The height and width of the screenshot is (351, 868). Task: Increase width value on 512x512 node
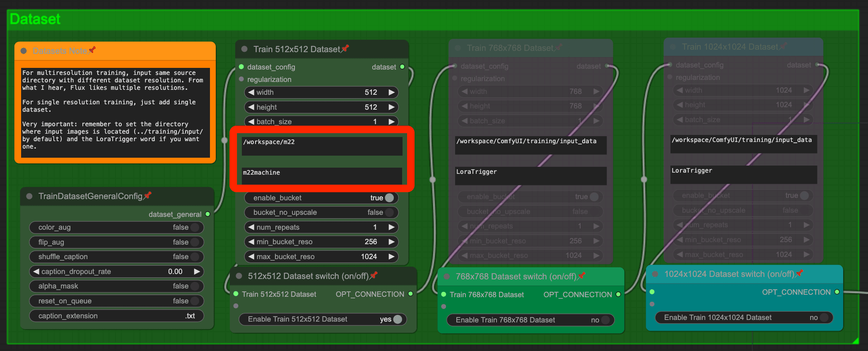391,92
